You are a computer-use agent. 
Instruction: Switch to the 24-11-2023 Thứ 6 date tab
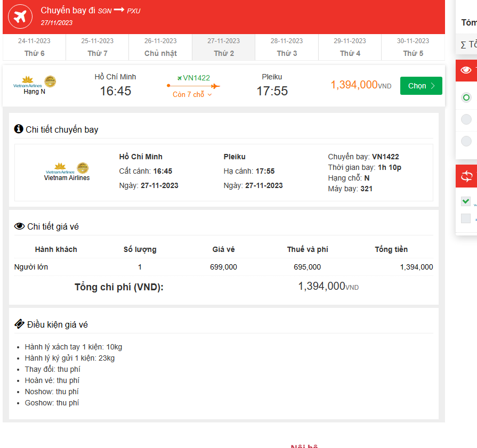click(34, 47)
